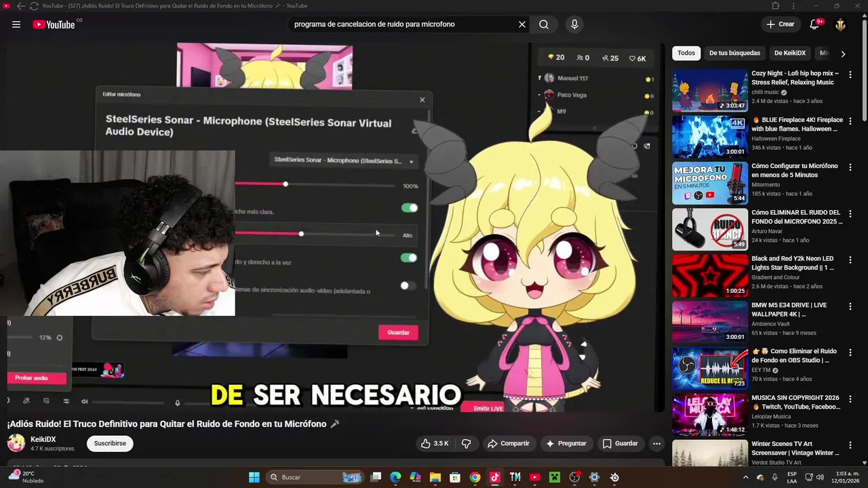The image size is (868, 488).
Task: Open weather widget 20°C Nublado
Action: [x=27, y=477]
